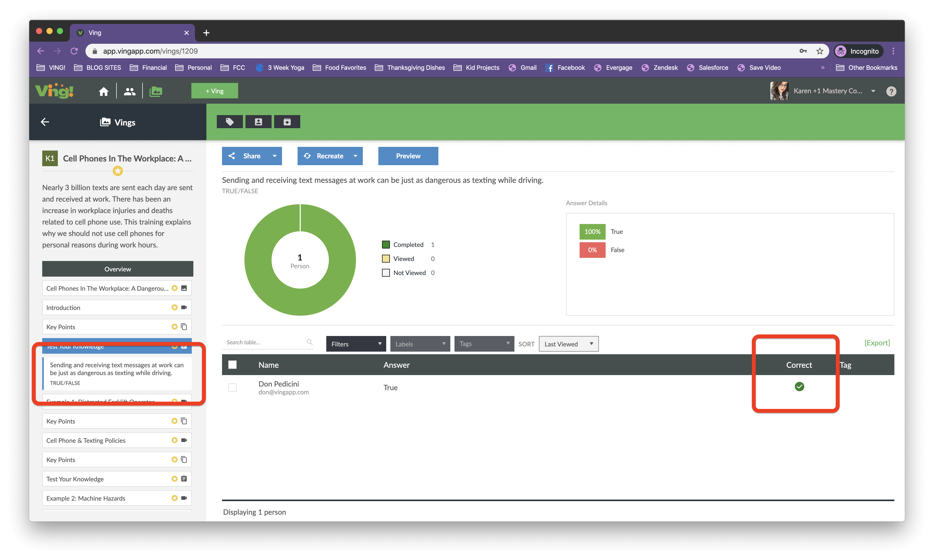Screen dimensions: 934x560
Task: Open Example 2: Machine Hazards section
Action: 117,498
